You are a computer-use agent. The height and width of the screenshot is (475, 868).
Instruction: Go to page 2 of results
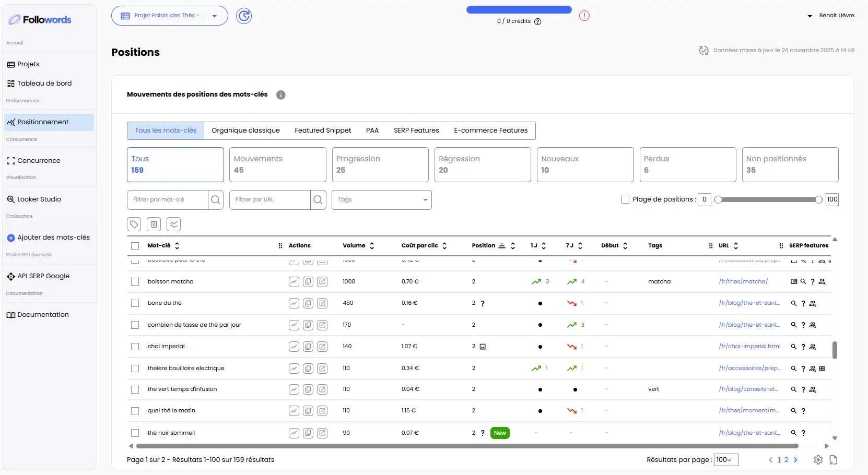point(787,460)
